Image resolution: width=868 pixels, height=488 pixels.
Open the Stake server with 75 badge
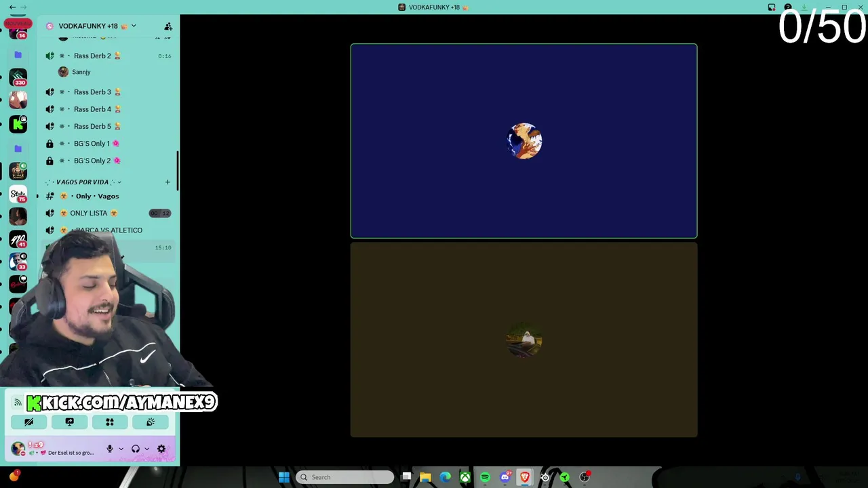pos(18,195)
